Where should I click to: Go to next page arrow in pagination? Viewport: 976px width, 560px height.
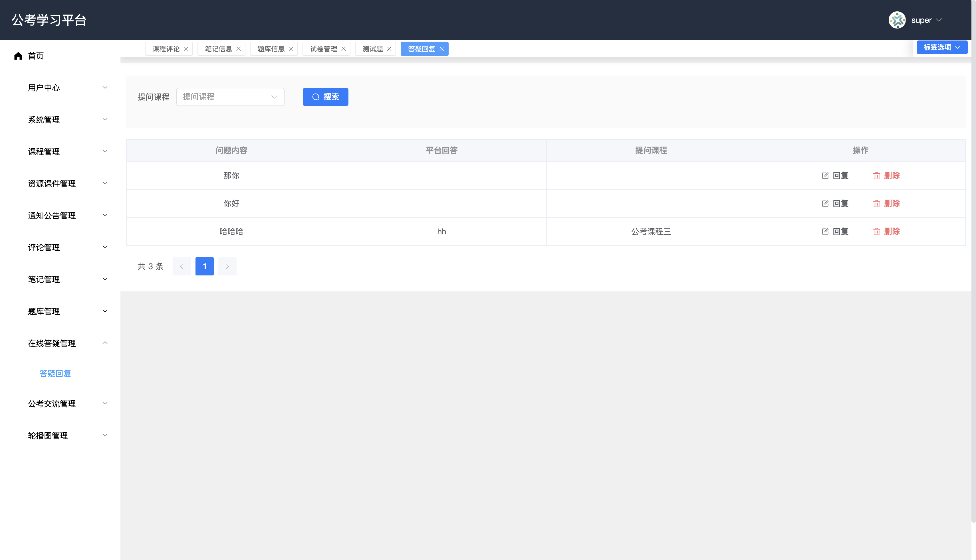(x=227, y=266)
